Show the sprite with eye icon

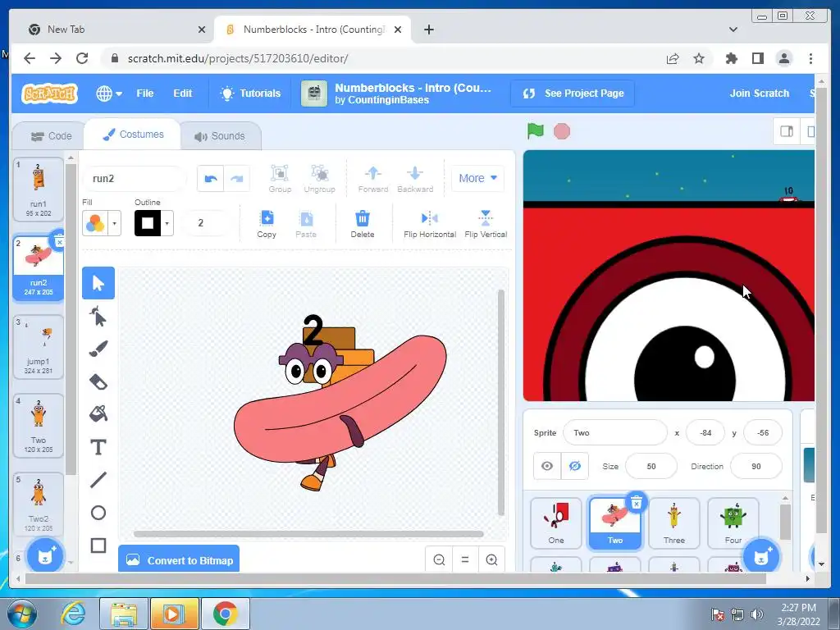[x=547, y=466]
